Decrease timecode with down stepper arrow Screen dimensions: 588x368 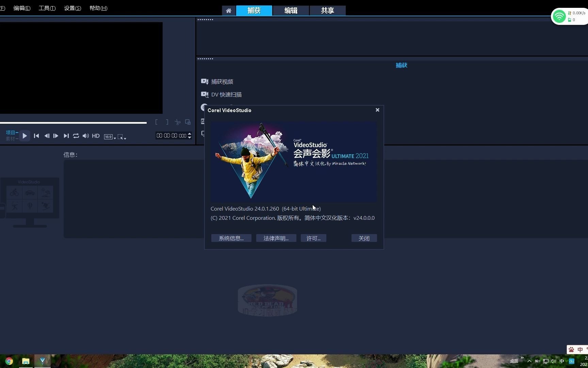(190, 137)
